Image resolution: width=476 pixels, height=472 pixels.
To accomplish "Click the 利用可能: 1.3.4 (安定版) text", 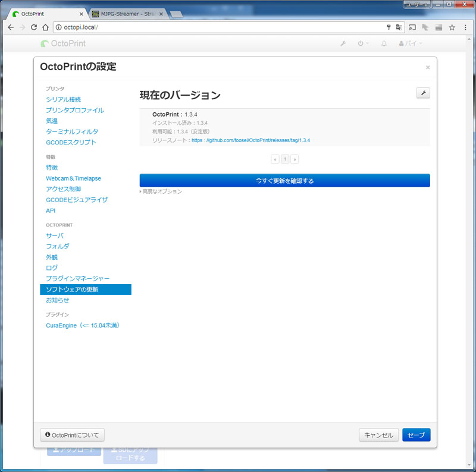I will [181, 131].
